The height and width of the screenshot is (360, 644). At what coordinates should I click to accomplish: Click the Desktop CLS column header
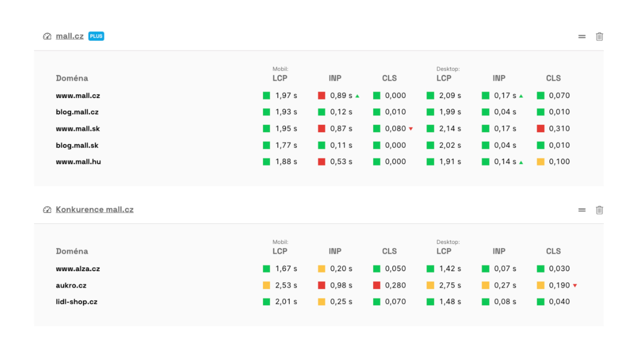tap(553, 78)
